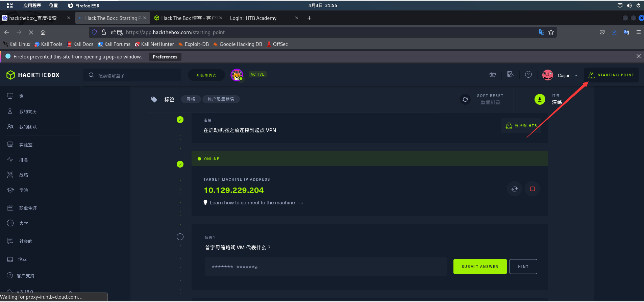Image resolution: width=644 pixels, height=302 pixels.
Task: Open the help question mark icon
Action: (528, 74)
